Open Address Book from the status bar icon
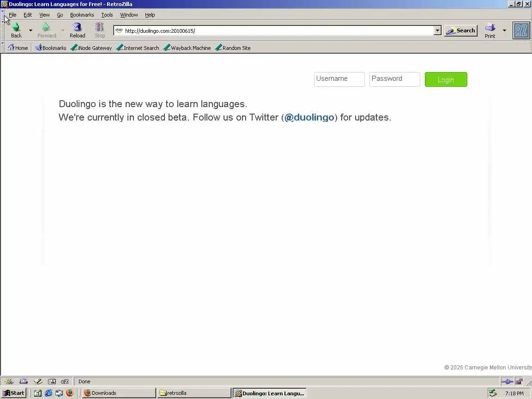 (x=52, y=381)
